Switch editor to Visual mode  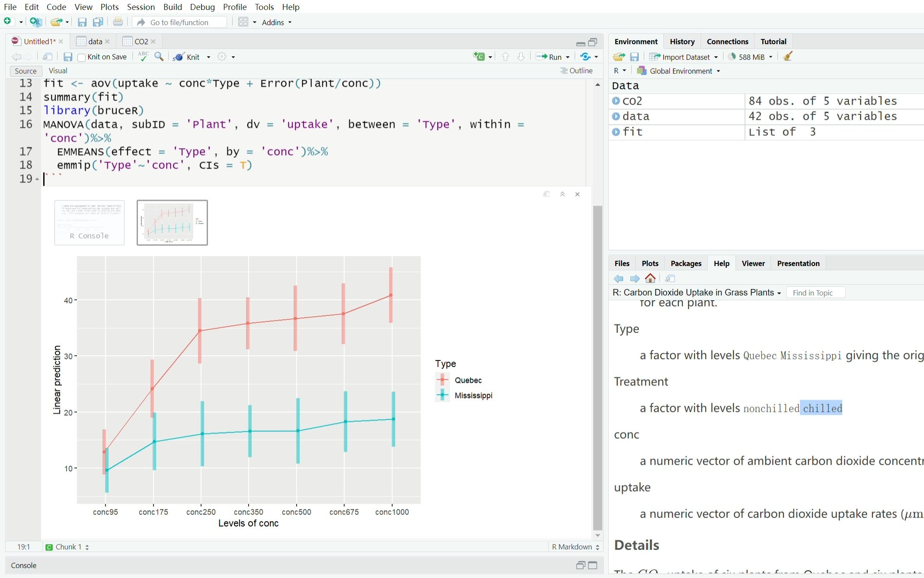click(58, 71)
